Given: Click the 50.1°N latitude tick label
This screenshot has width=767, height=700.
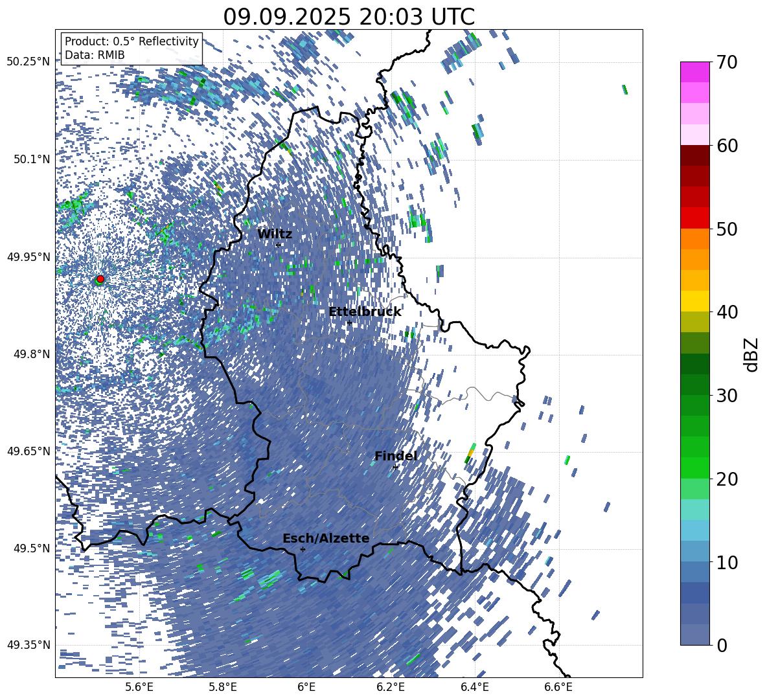Looking at the screenshot, I should [31, 159].
